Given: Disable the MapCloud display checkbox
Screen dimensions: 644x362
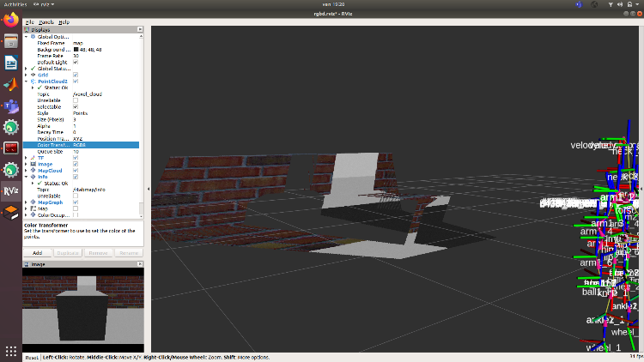Looking at the screenshot, I should [76, 171].
